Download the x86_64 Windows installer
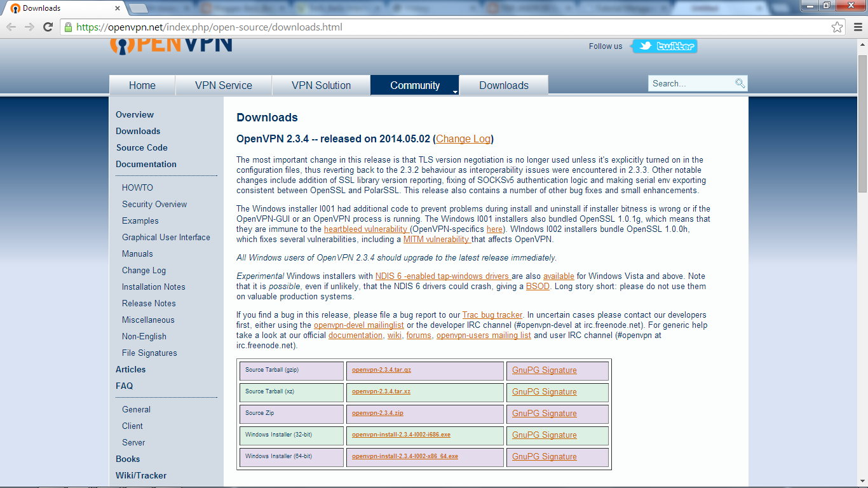Image resolution: width=868 pixels, height=488 pixels. pos(405,456)
